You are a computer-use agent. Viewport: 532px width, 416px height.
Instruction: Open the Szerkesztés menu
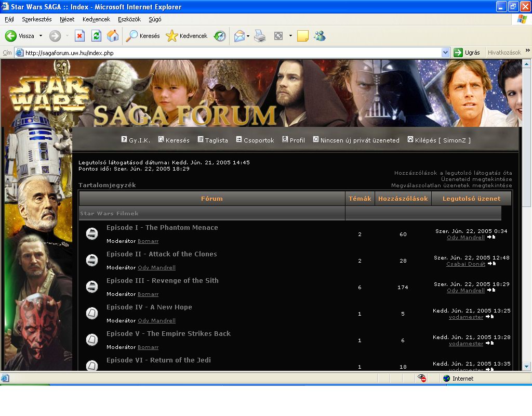tap(37, 19)
